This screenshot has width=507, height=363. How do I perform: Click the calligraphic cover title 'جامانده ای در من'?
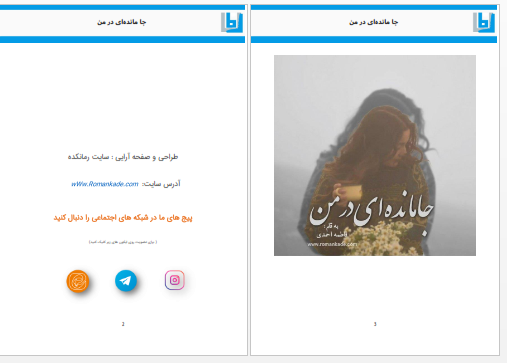pos(371,212)
